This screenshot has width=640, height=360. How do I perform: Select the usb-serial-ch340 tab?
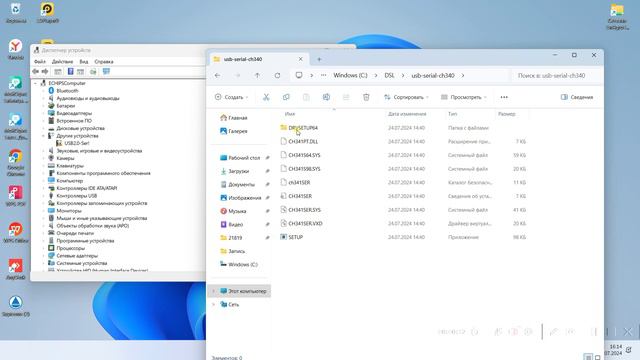(259, 59)
